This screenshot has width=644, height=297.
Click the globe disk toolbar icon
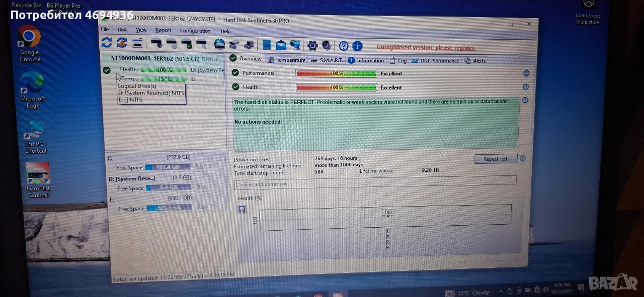pos(219,45)
